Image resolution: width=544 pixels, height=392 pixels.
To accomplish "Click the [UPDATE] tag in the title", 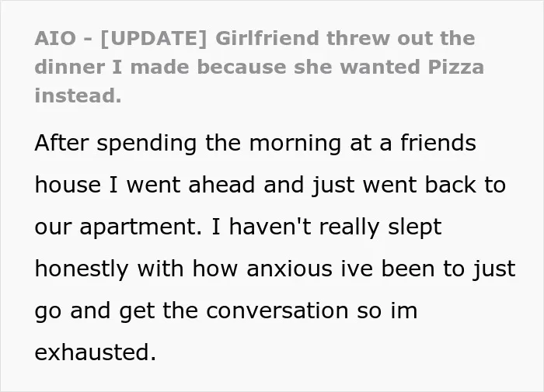I will [153, 39].
